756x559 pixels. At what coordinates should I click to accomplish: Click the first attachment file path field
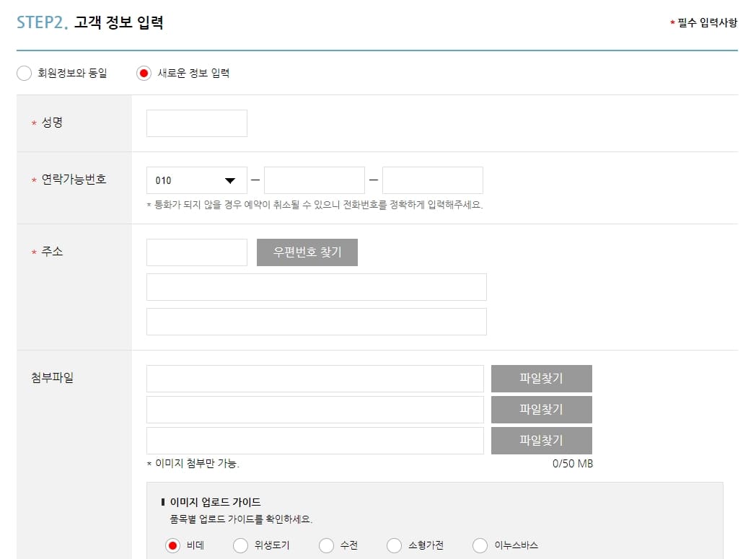315,378
